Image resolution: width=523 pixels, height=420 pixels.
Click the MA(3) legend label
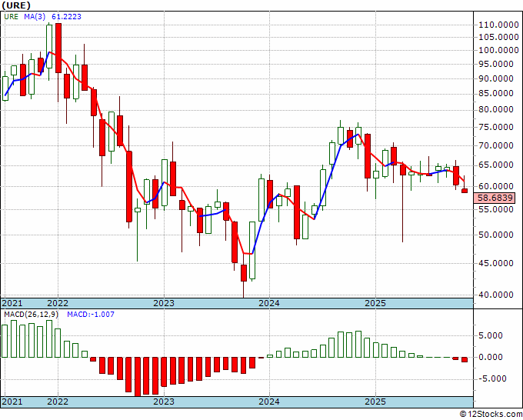35,17
